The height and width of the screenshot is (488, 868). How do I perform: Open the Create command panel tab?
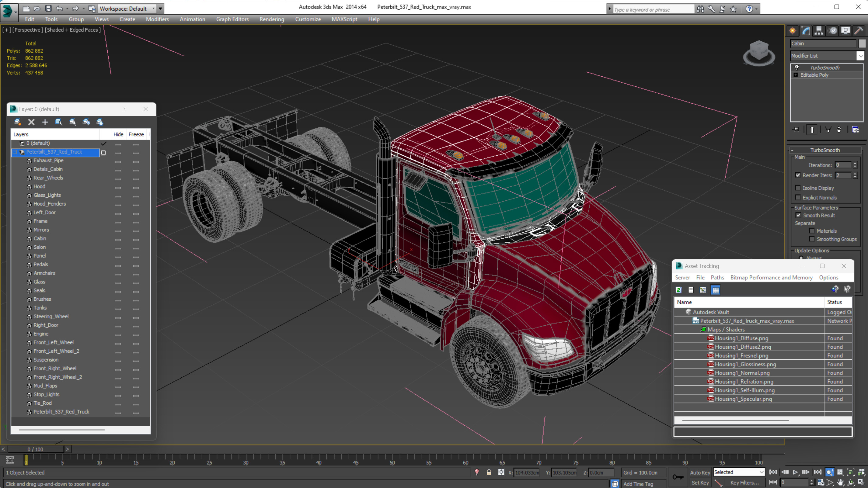[x=792, y=31]
